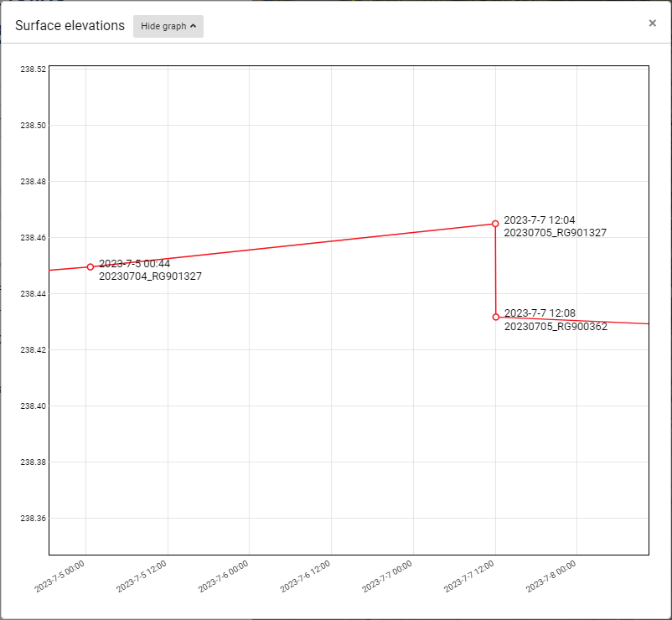Screen dimensions: 672x620
Task: Click the 2023-7-7 00:00 x-axis label
Action: [x=387, y=576]
